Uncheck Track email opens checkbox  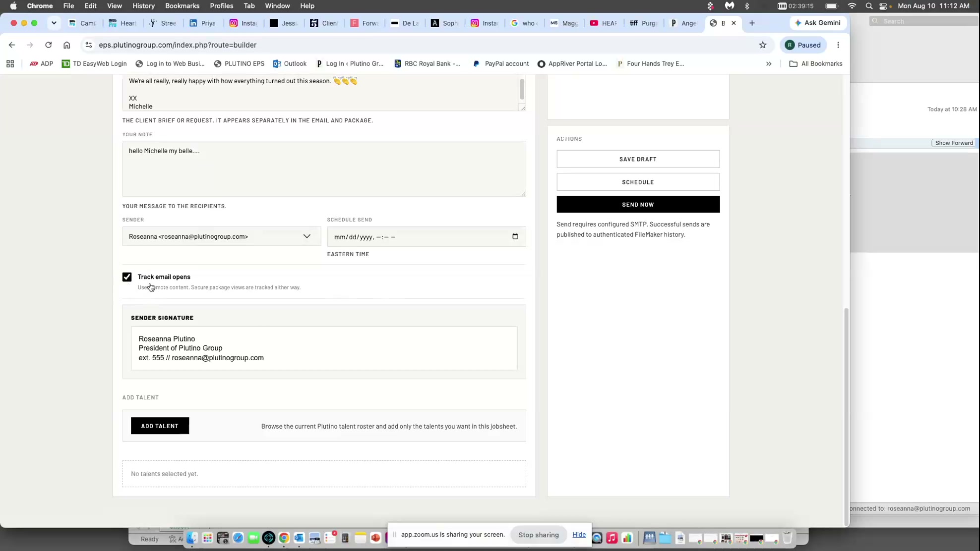127,277
